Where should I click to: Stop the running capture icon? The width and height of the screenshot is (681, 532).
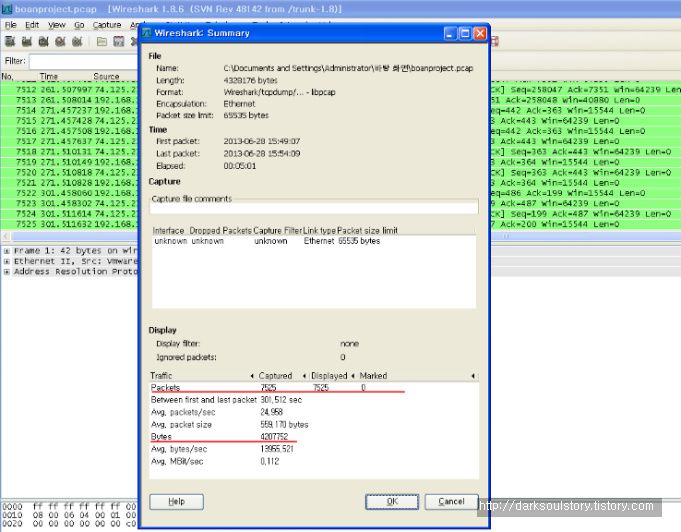coord(60,41)
